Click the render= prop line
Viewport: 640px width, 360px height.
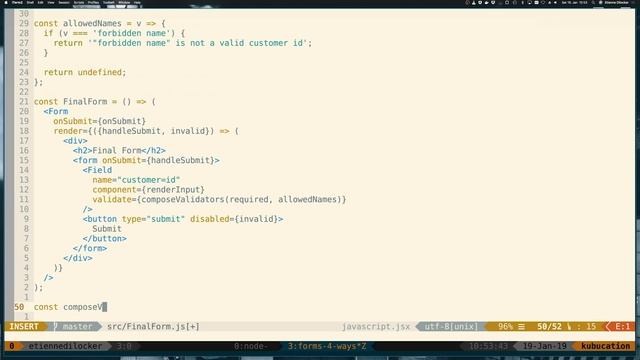pos(146,131)
